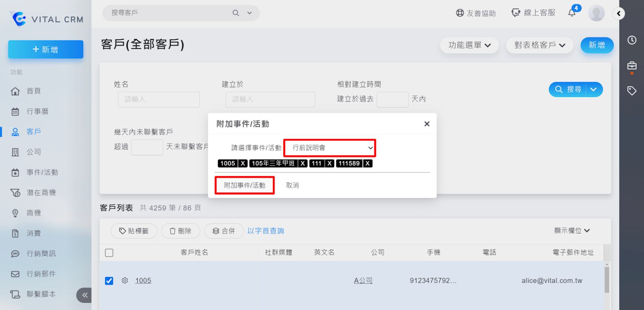This screenshot has height=310, width=644.
Task: Go to 行事曆 in the sidebar
Action: click(37, 111)
